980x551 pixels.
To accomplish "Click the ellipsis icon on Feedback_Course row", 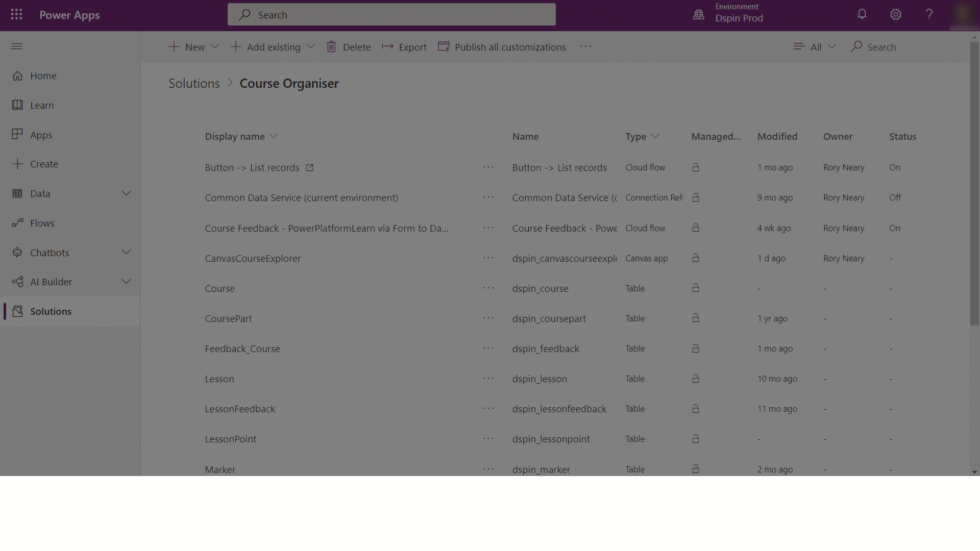I will [x=488, y=348].
